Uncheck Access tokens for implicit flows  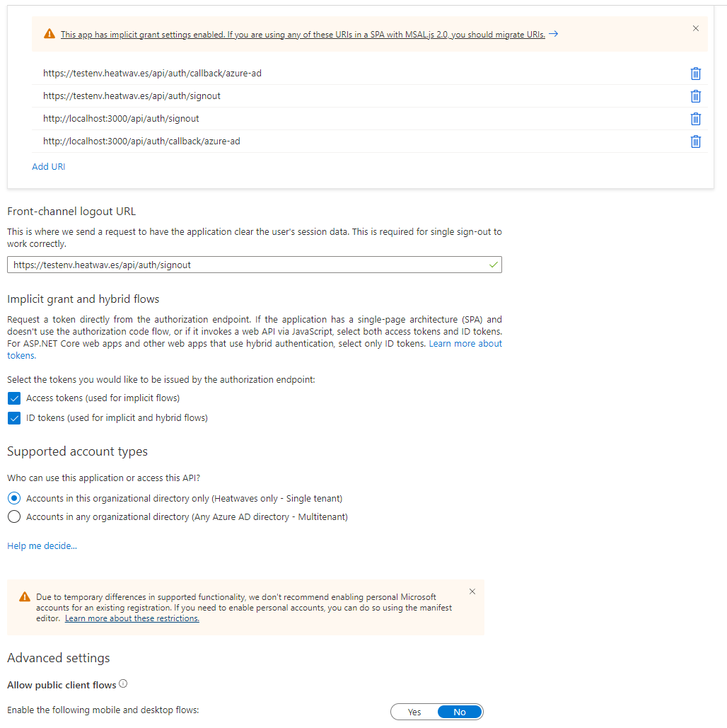pos(13,398)
